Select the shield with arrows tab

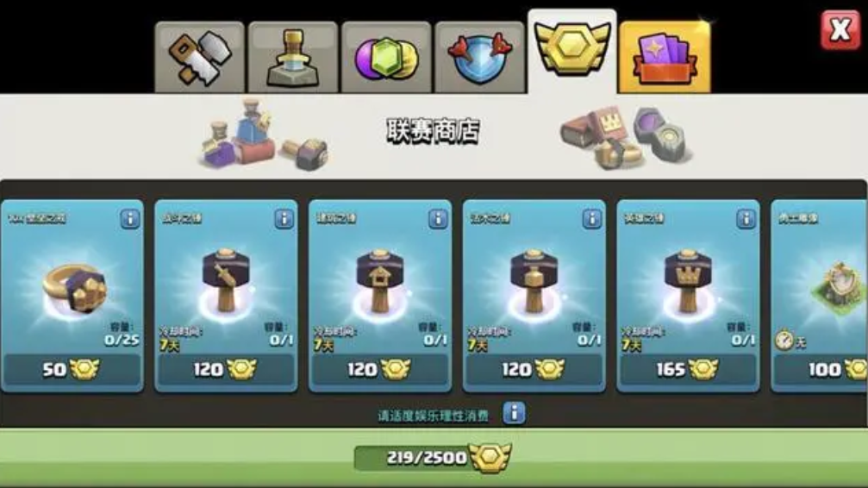[x=479, y=58]
